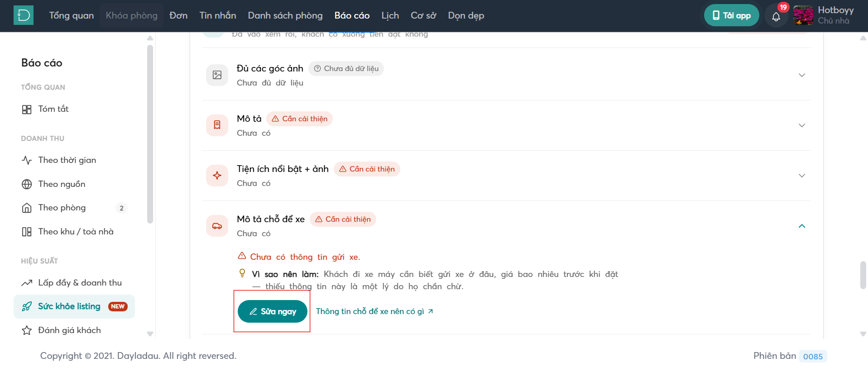Click the main page scrollbar thumb
The width and height of the screenshot is (868, 372).
tap(863, 275)
